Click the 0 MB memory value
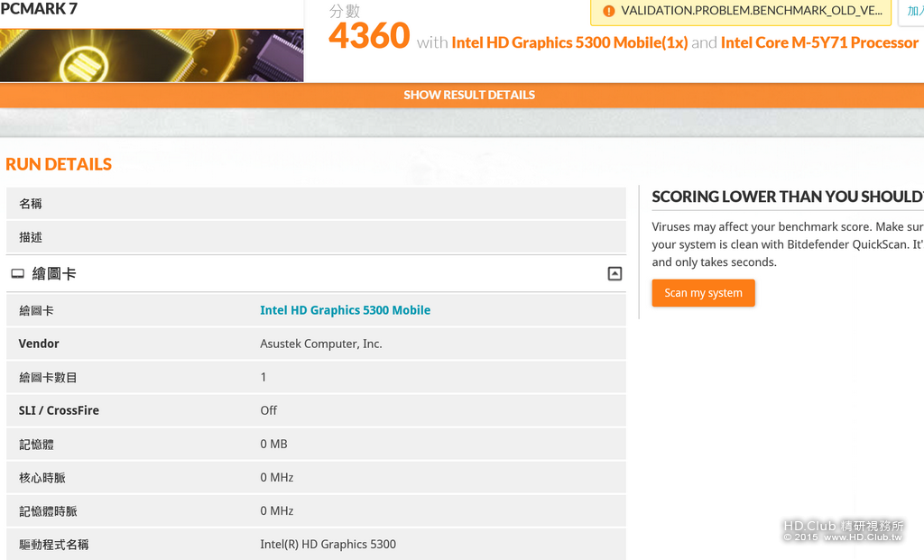924x560 pixels. [x=274, y=444]
